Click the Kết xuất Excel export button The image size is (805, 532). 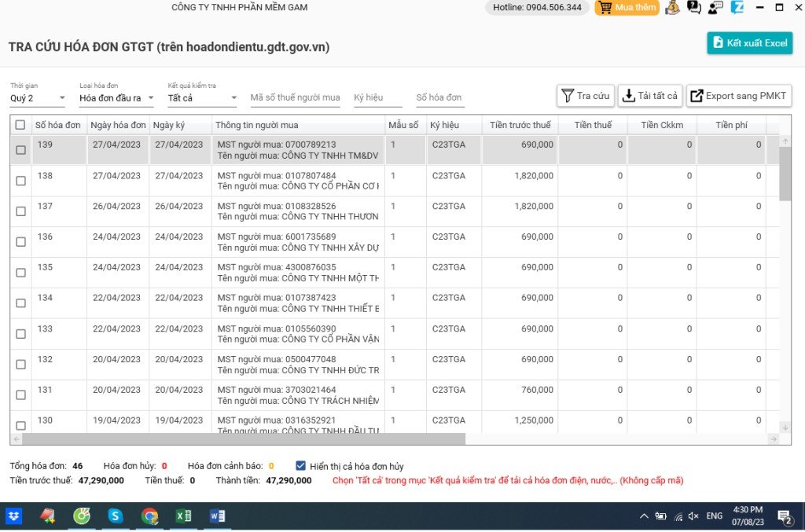coord(749,43)
